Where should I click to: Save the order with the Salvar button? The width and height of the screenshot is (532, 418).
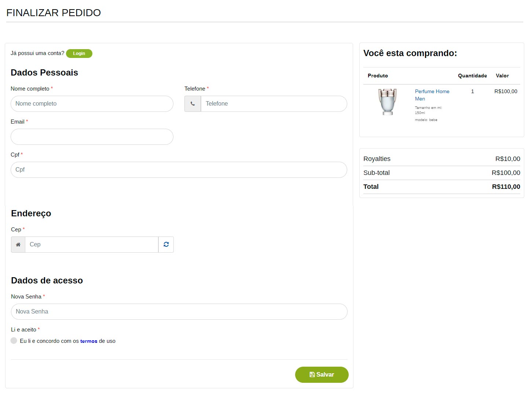tap(322, 374)
